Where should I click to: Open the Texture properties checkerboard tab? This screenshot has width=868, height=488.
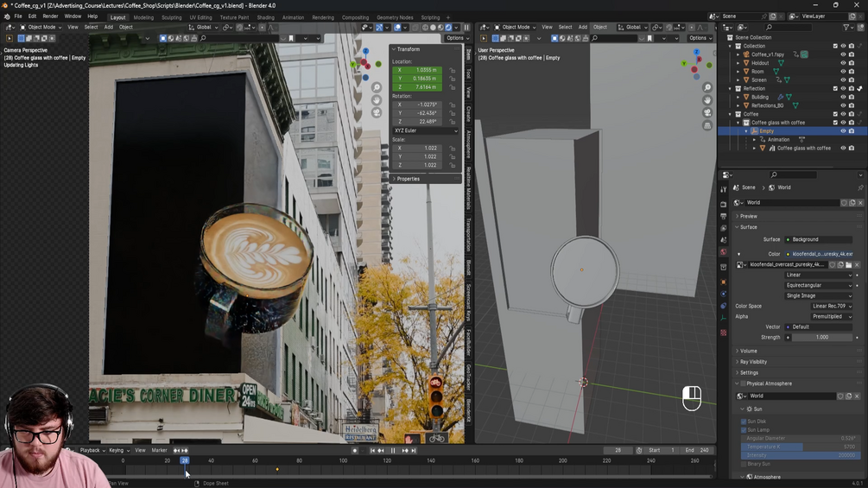724,333
